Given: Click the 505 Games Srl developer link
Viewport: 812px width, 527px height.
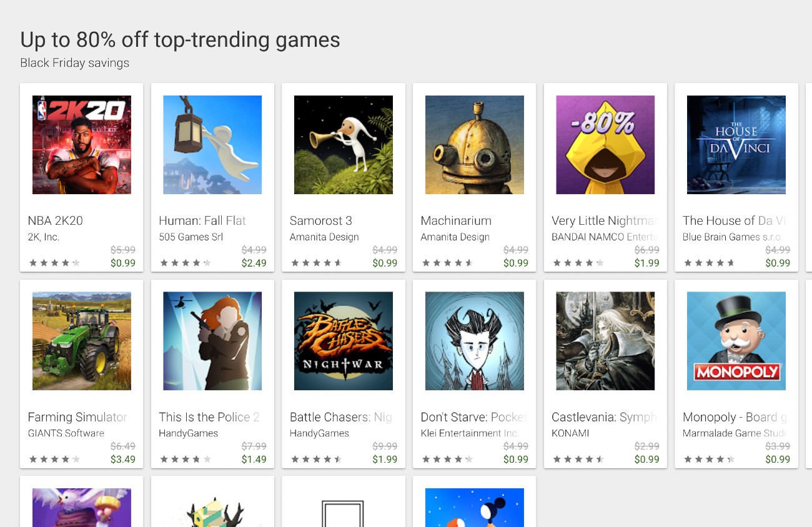Looking at the screenshot, I should point(191,237).
